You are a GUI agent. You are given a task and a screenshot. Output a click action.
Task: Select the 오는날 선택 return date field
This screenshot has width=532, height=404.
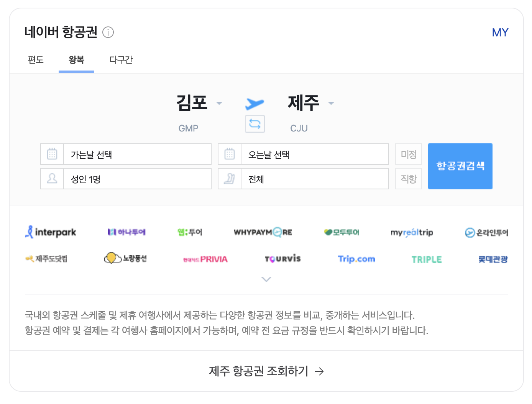point(304,154)
